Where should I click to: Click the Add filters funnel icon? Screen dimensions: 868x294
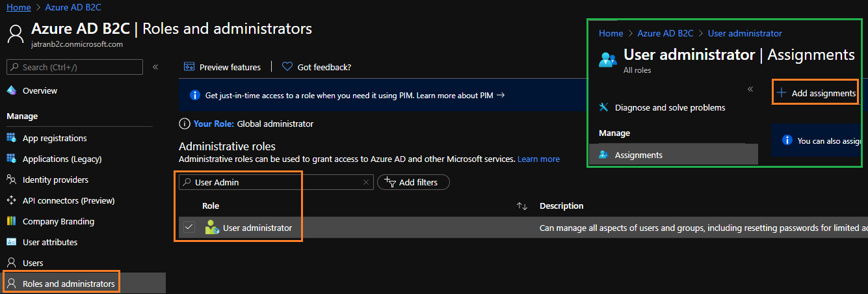(x=390, y=182)
